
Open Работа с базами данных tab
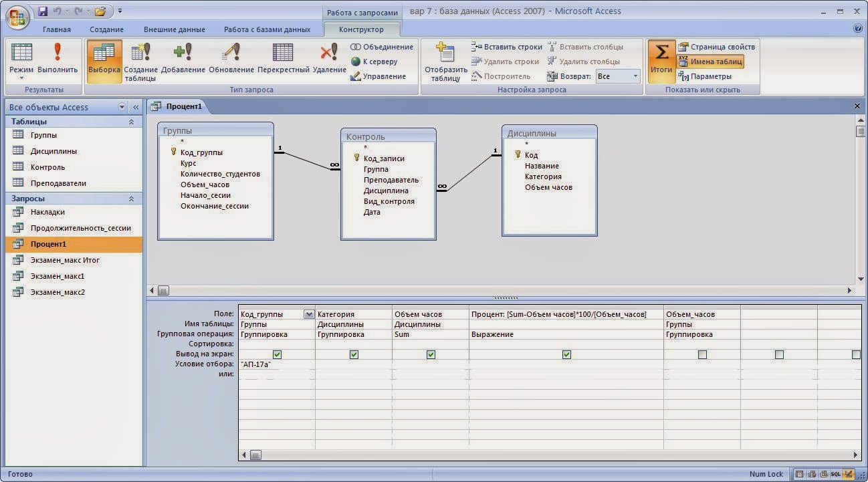(x=267, y=29)
